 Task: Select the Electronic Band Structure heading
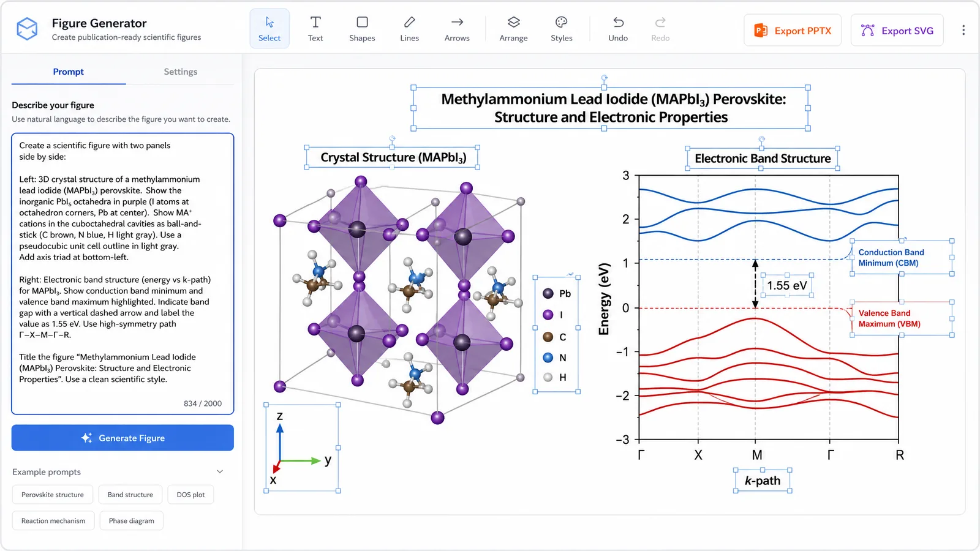(762, 159)
